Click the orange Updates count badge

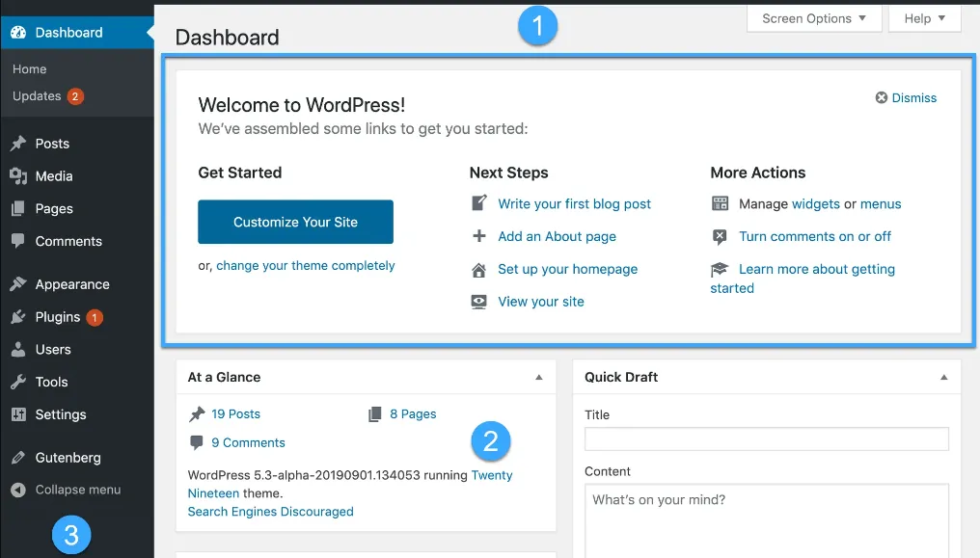(75, 96)
